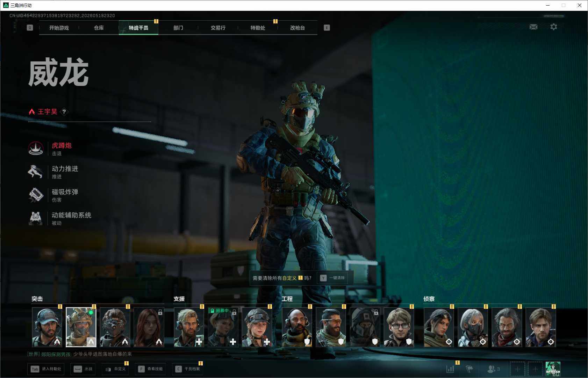Click the 一键清除 button
588x378 pixels.
click(x=332, y=278)
